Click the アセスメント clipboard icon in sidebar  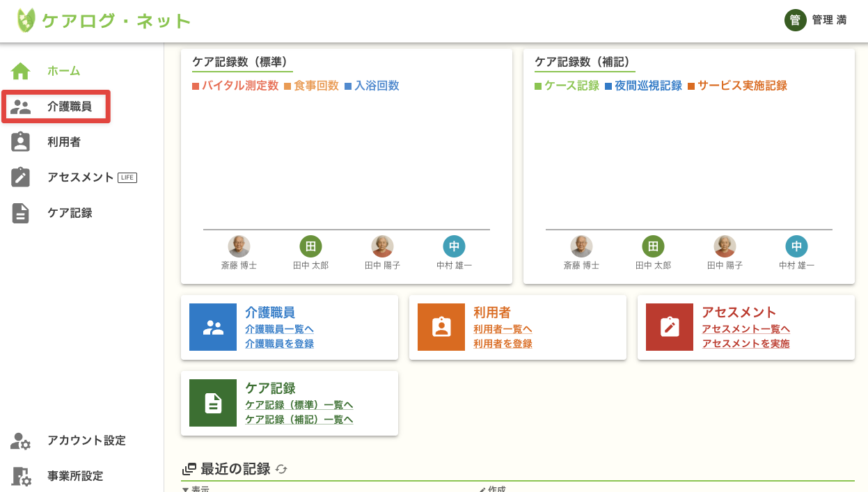[x=21, y=177]
